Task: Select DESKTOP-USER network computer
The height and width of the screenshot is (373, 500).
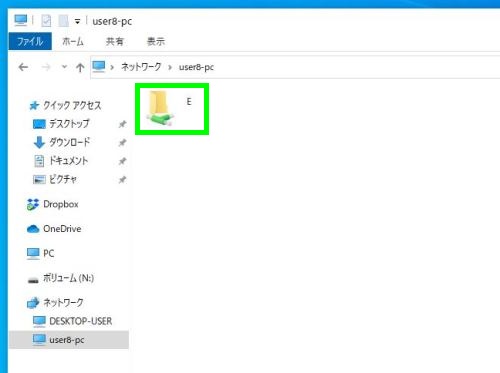Action: point(73,321)
